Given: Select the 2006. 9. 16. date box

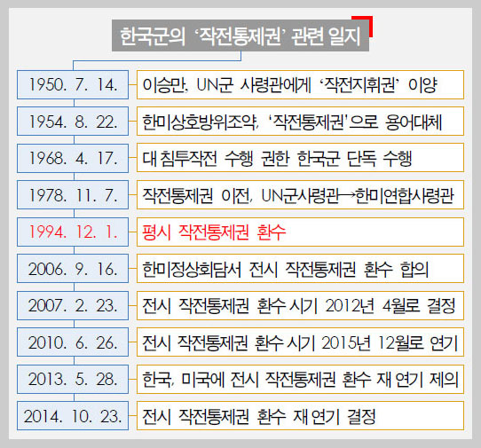Looking at the screenshot, I should click(x=73, y=268).
